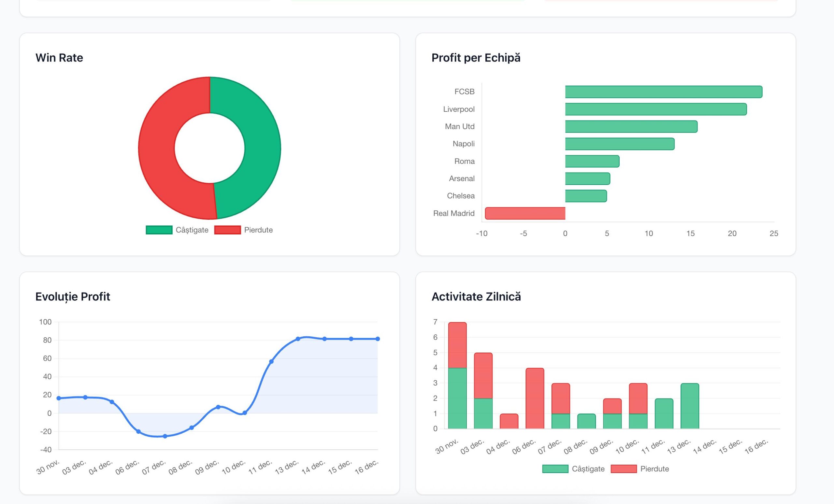This screenshot has width=834, height=504.
Task: Click the 09 dec. profit line point
Action: (218, 407)
